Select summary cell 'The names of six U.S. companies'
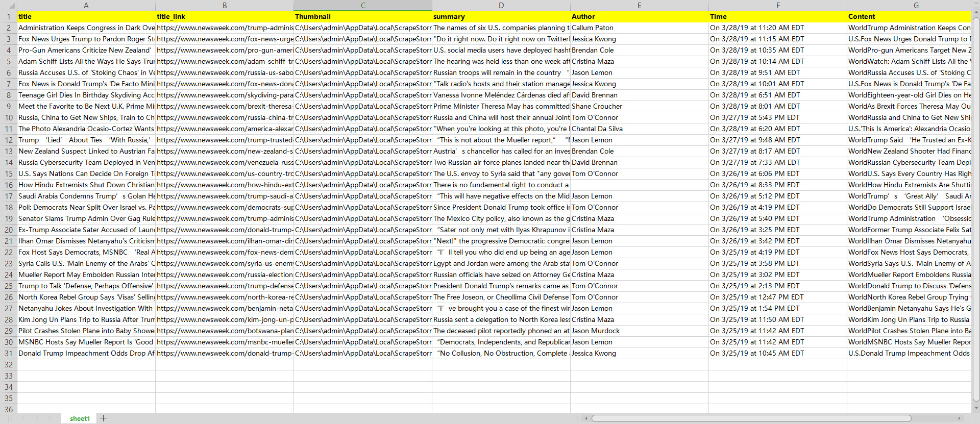 [501, 28]
